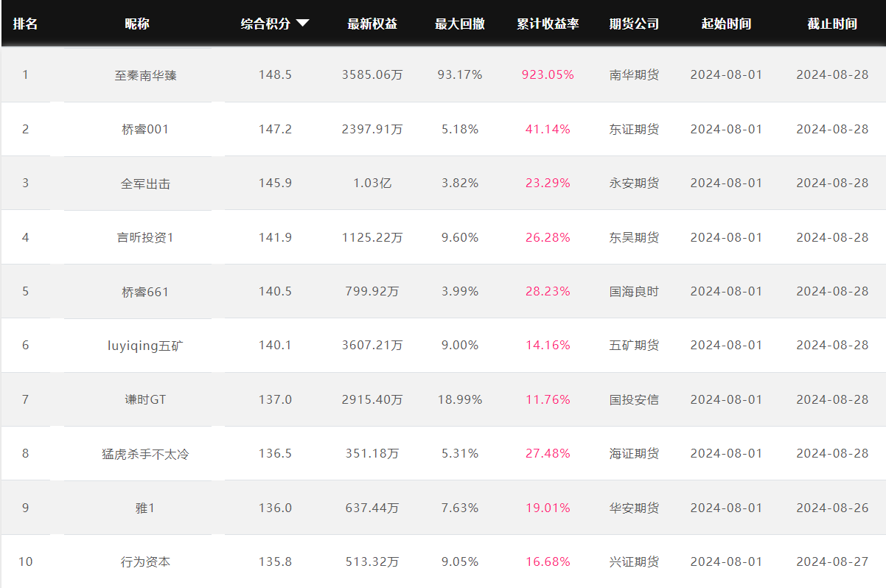Select the 23.29% return value
The image size is (886, 588).
(x=548, y=183)
